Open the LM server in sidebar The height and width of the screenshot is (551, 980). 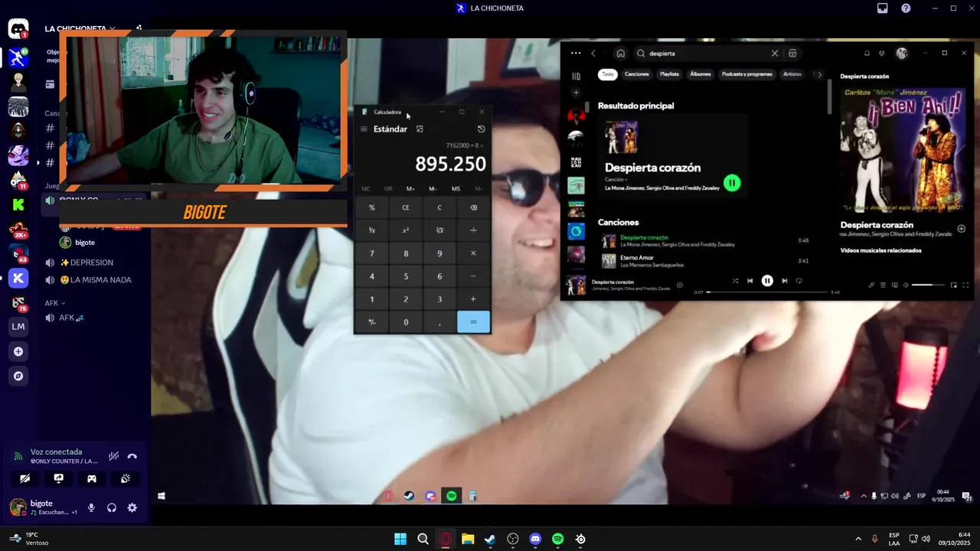click(18, 327)
